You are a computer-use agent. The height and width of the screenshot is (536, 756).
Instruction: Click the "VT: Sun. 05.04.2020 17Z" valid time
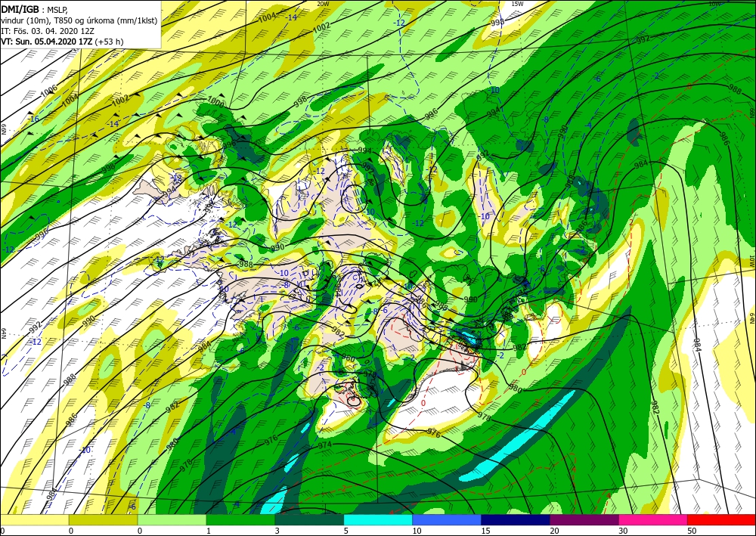47,42
